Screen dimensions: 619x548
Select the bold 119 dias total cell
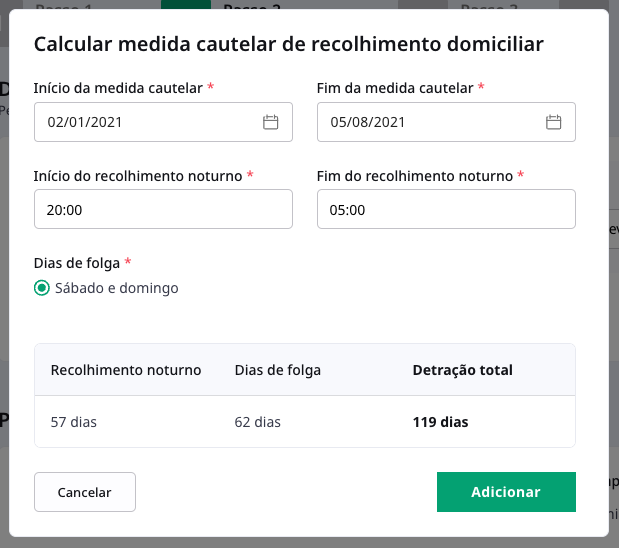coord(441,422)
